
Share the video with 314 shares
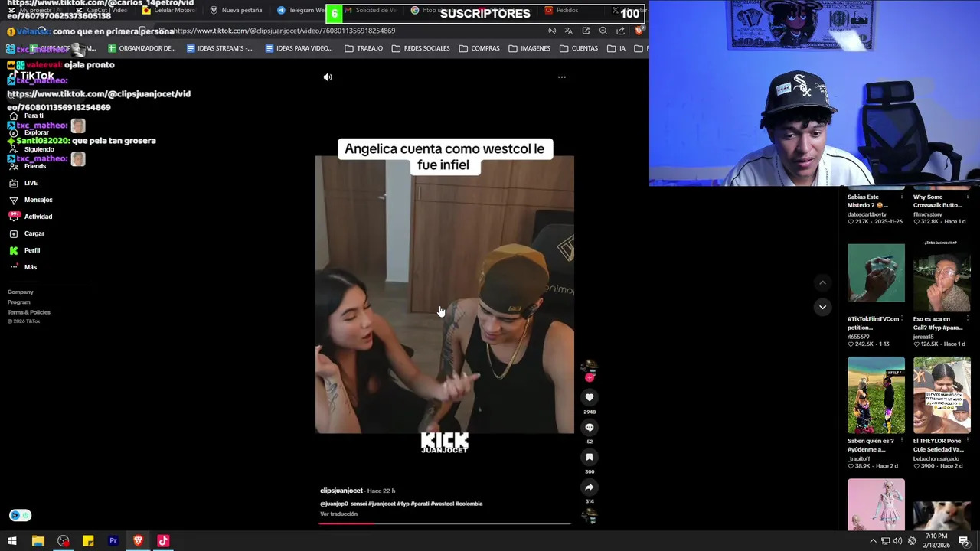pos(590,487)
